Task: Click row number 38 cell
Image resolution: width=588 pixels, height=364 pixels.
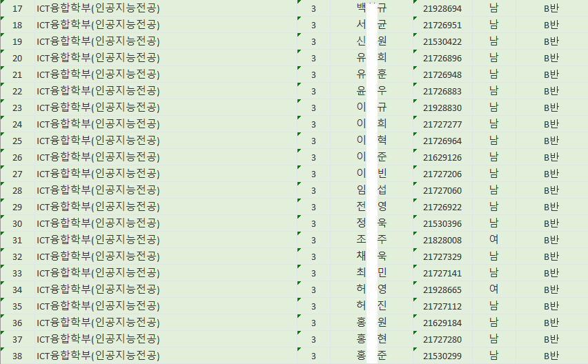Action: (17, 356)
